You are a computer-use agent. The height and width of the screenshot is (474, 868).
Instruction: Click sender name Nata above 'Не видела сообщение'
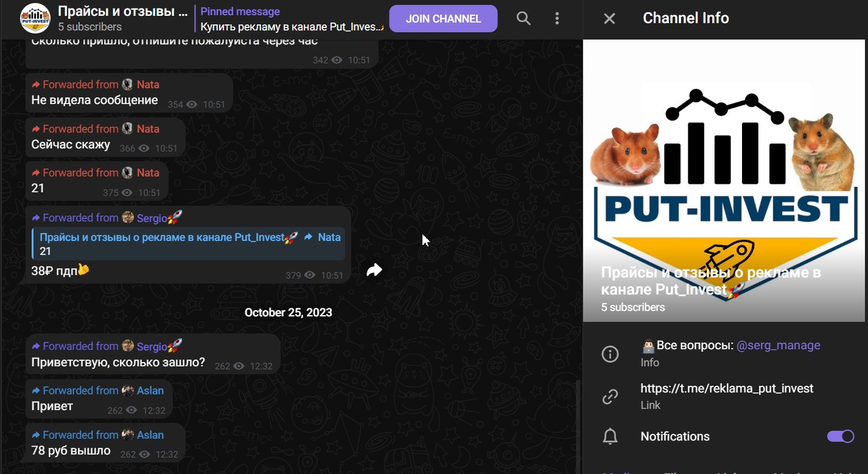[148, 85]
